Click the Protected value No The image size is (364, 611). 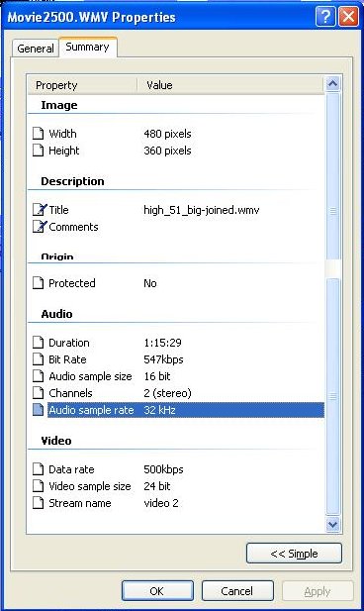pyautogui.click(x=150, y=283)
